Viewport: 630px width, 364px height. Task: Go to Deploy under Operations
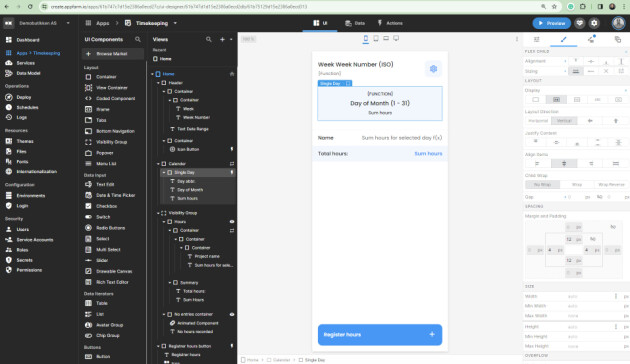pyautogui.click(x=24, y=97)
